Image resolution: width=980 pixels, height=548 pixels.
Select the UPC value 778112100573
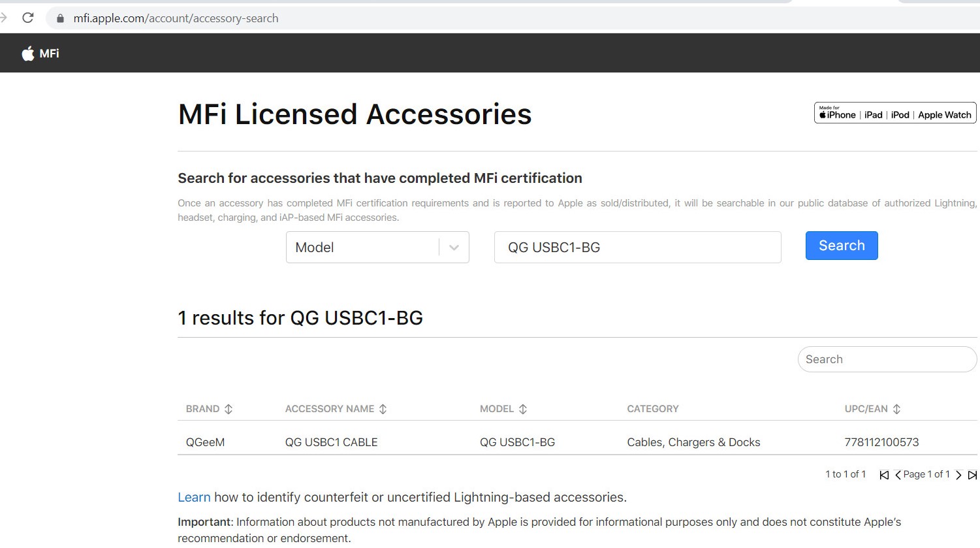pyautogui.click(x=881, y=442)
